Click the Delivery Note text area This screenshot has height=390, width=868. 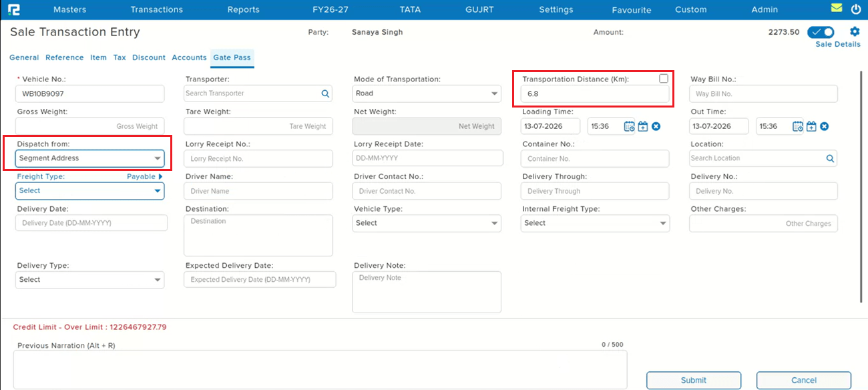pyautogui.click(x=427, y=292)
